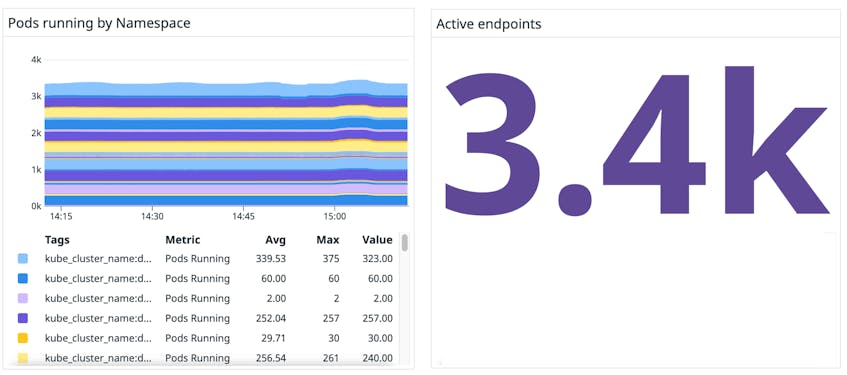Image resolution: width=847 pixels, height=375 pixels.
Task: Click the large 3.4k query value
Action: 636,140
